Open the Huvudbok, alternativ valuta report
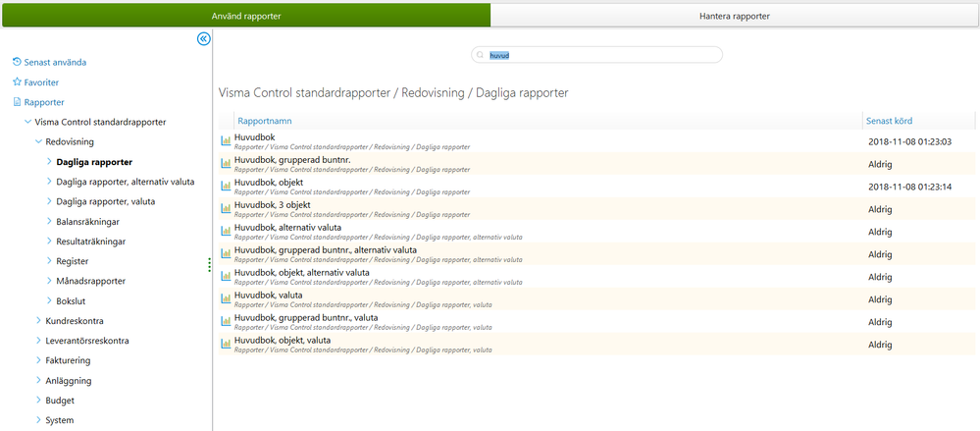The image size is (980, 431). (287, 227)
